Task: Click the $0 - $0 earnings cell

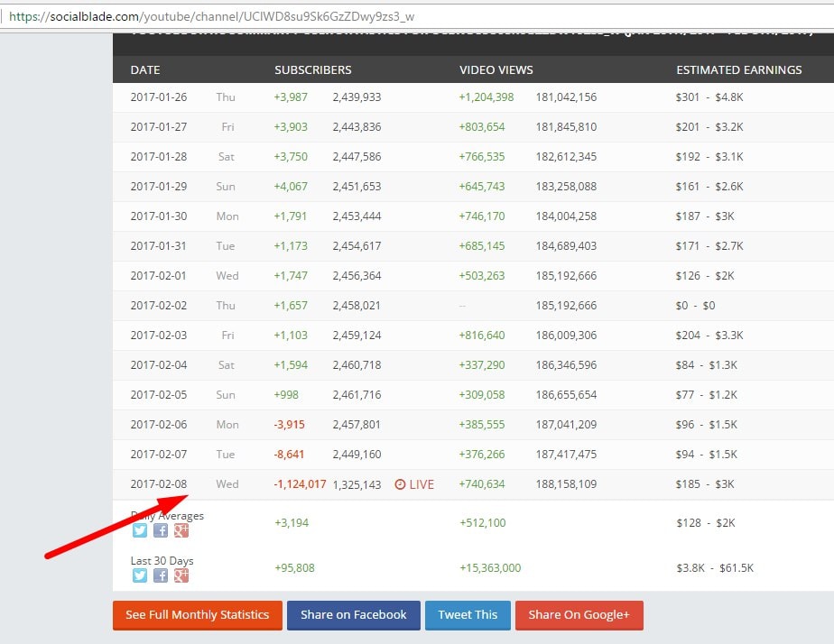Action: (695, 306)
